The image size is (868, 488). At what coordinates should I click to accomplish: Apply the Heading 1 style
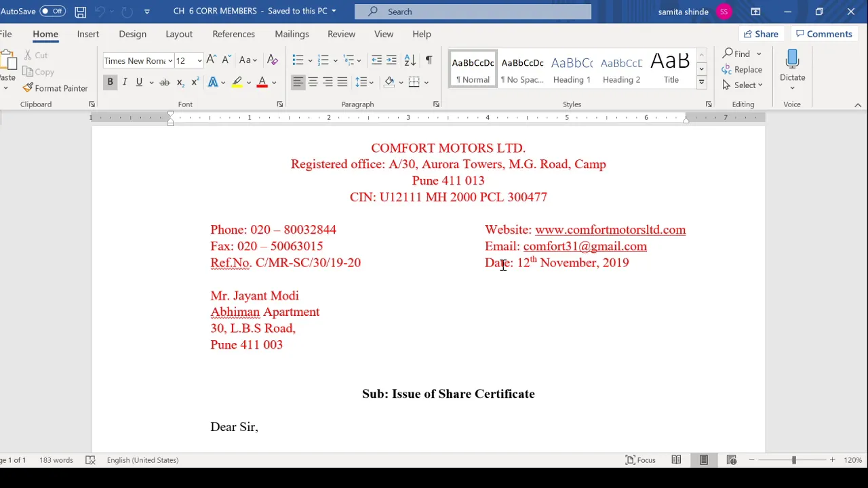click(x=572, y=69)
